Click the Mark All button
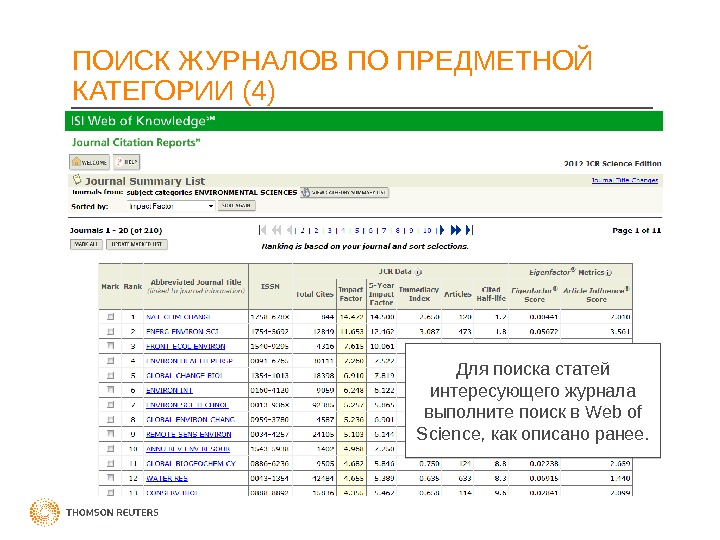The height and width of the screenshot is (540, 720). click(x=86, y=244)
